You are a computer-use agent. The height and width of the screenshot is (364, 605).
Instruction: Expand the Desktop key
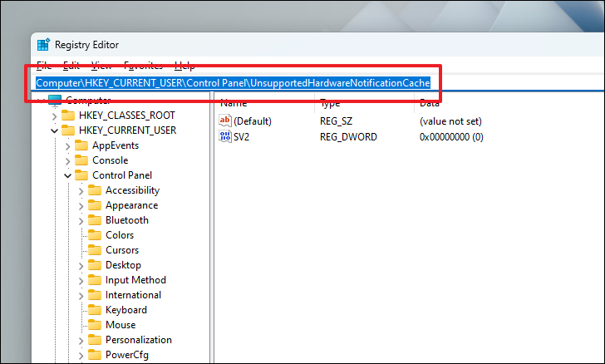click(x=81, y=266)
